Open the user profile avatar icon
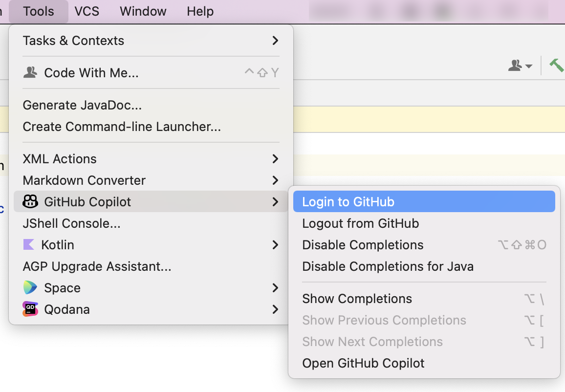Image resolution: width=565 pixels, height=392 pixels. pyautogui.click(x=516, y=65)
